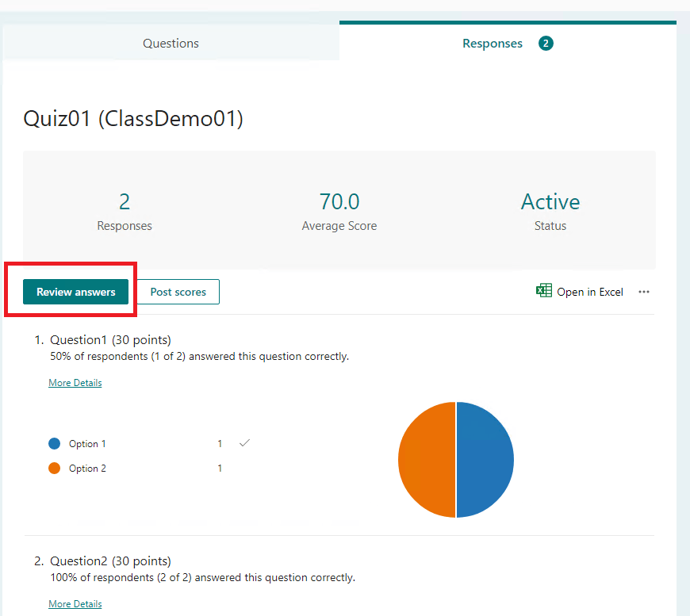Open the more options ellipsis menu
Screen dimensions: 690x616
point(644,292)
